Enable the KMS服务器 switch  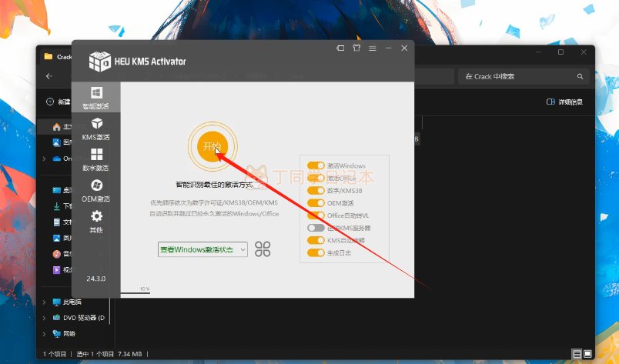pos(316,228)
